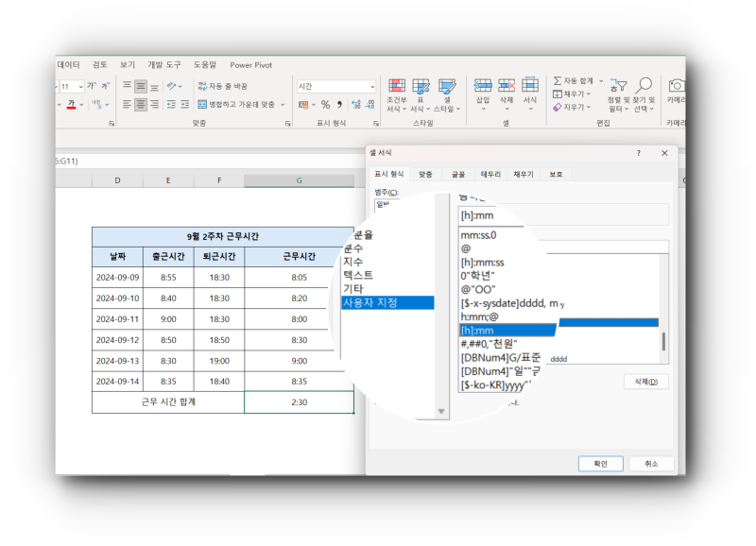
Task: Toggle center horizontal alignment
Action: tap(141, 104)
